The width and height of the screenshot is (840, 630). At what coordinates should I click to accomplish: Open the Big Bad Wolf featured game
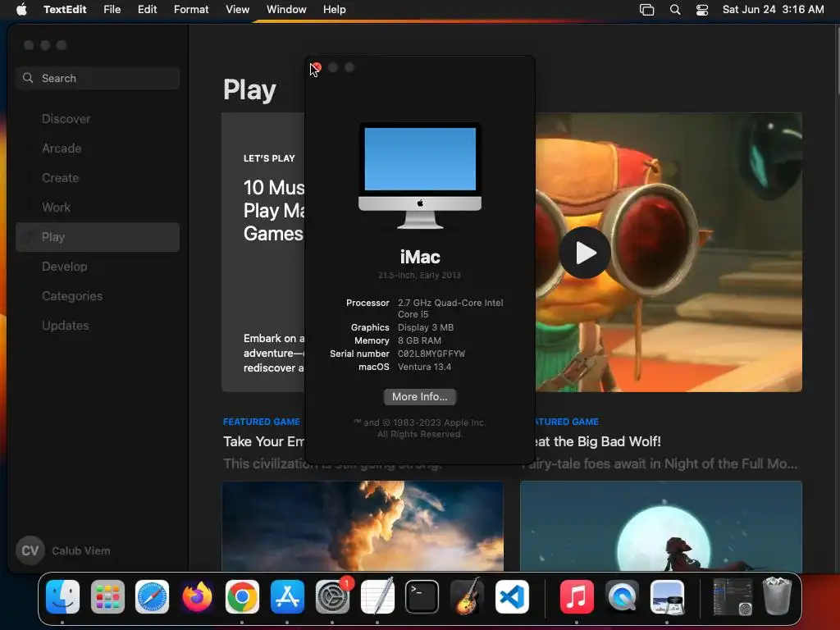point(598,441)
